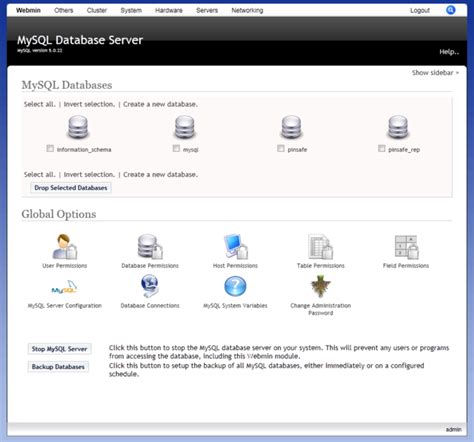Open the Cluster menu
This screenshot has width=474, height=442.
(x=97, y=10)
